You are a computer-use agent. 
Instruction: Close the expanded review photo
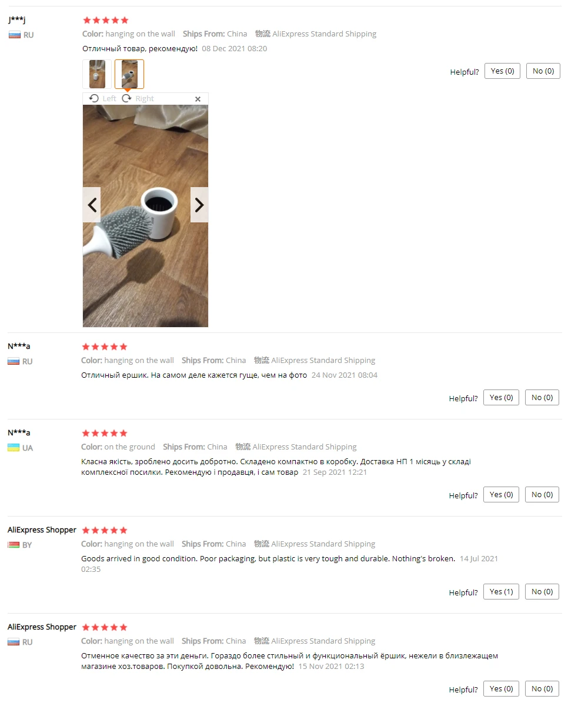[198, 99]
